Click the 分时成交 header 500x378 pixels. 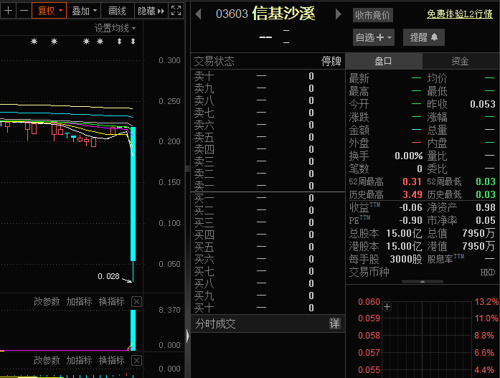click(x=268, y=324)
